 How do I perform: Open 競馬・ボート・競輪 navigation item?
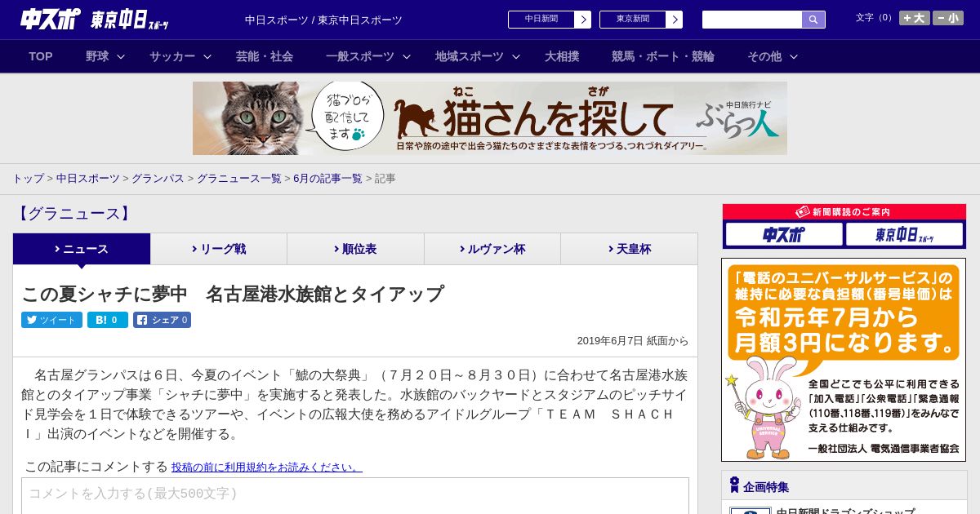tap(663, 56)
